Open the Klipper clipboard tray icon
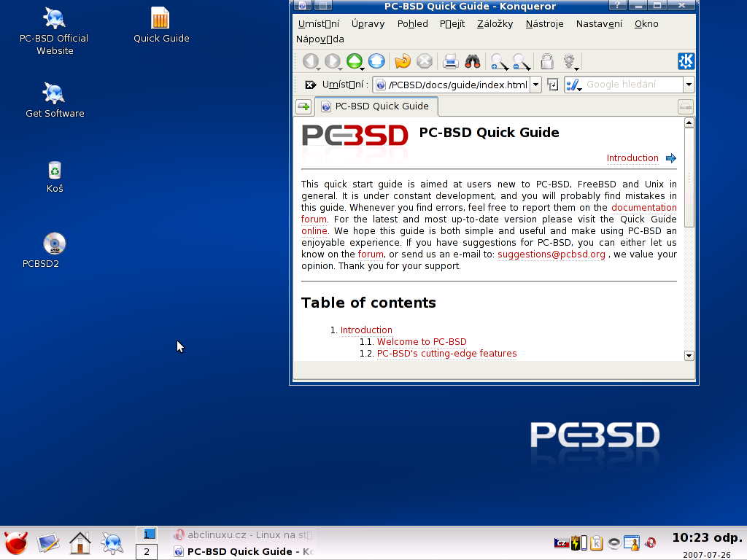This screenshot has height=560, width=747. tap(597, 542)
